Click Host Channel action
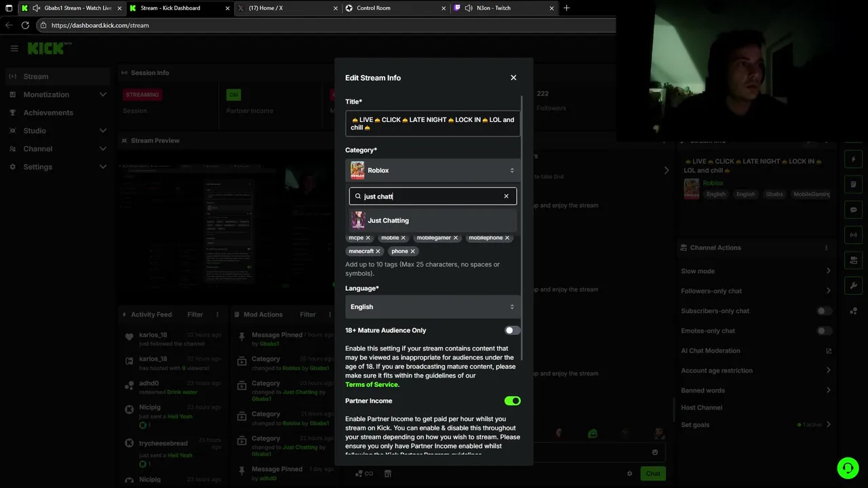 pyautogui.click(x=701, y=408)
